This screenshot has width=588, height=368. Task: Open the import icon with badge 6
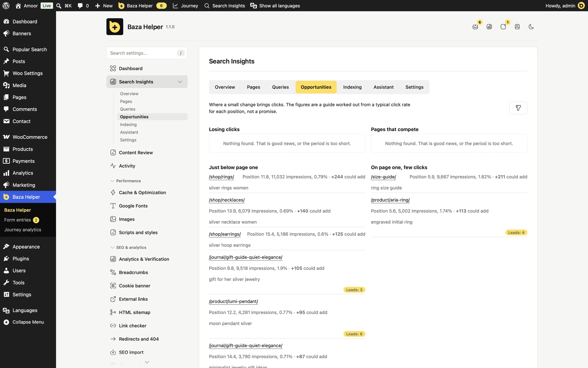(475, 27)
